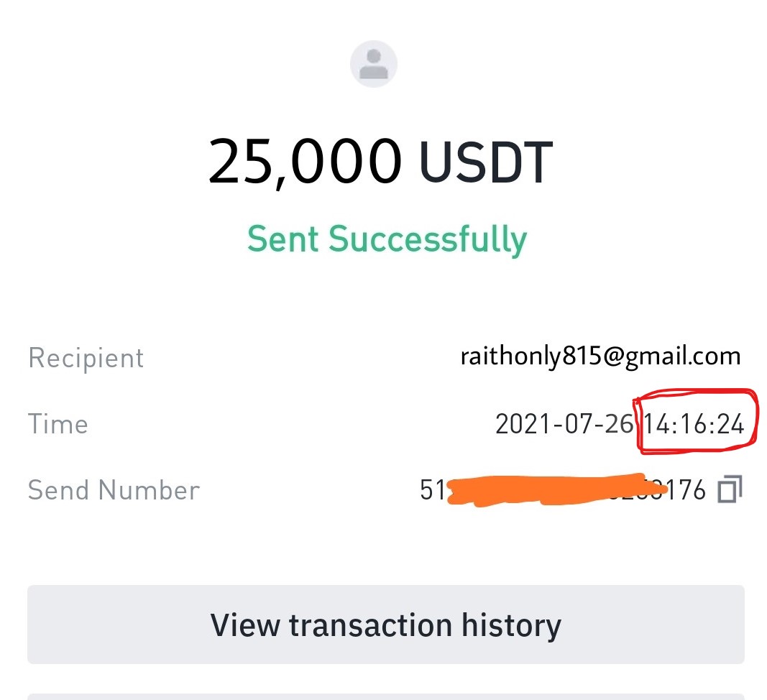Viewport: 767px width, 700px height.
Task: Click the ending digits 176 of the send number
Action: tap(686, 489)
